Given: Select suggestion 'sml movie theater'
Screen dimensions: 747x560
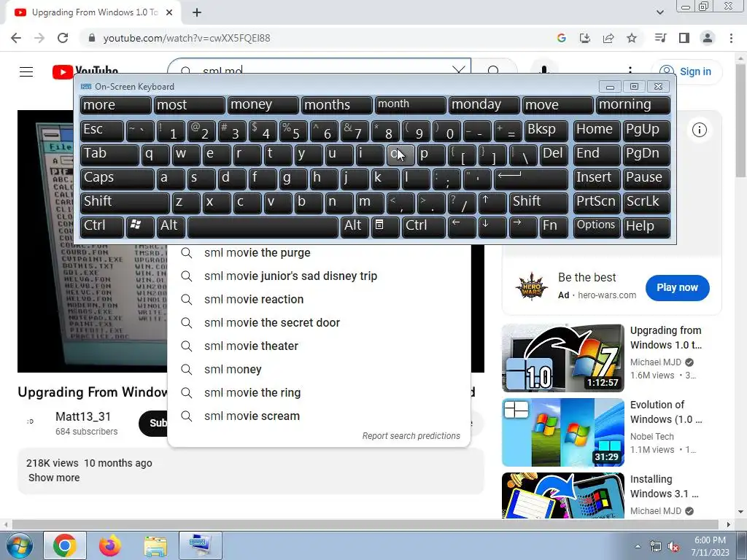Looking at the screenshot, I should pos(319,346).
